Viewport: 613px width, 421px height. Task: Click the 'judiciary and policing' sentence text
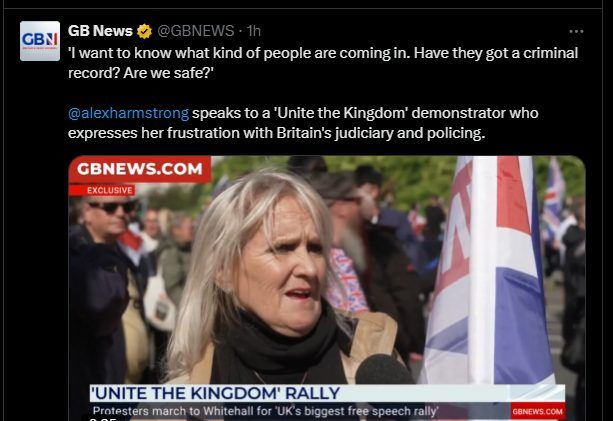[x=303, y=123]
